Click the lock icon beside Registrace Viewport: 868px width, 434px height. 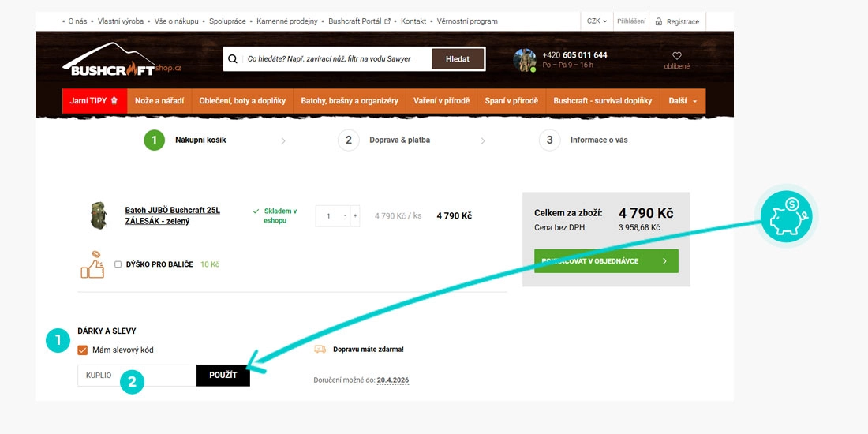[x=658, y=21]
